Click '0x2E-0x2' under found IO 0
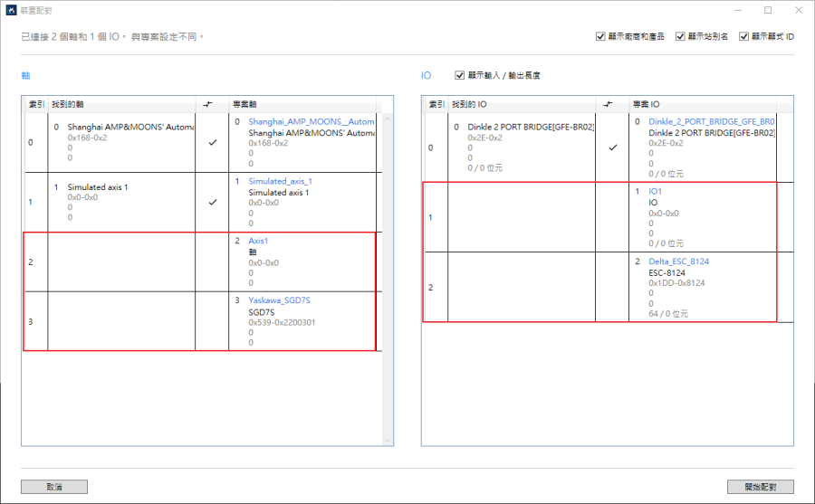The height and width of the screenshot is (504, 815). tap(485, 138)
